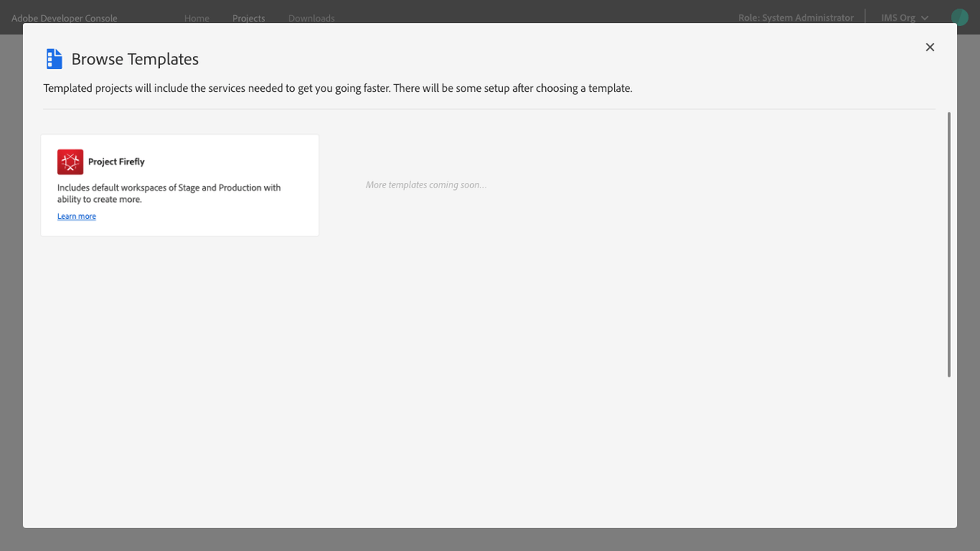The image size is (980, 551).
Task: Select the Project Firefly template title
Action: pos(116,162)
